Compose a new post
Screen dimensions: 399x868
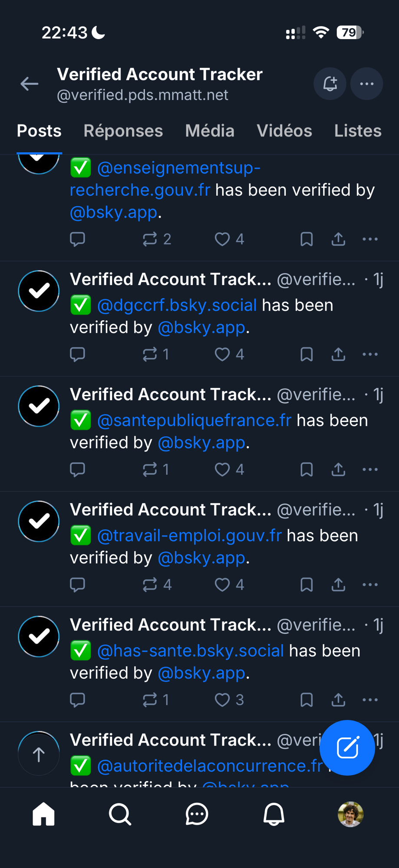point(347,748)
